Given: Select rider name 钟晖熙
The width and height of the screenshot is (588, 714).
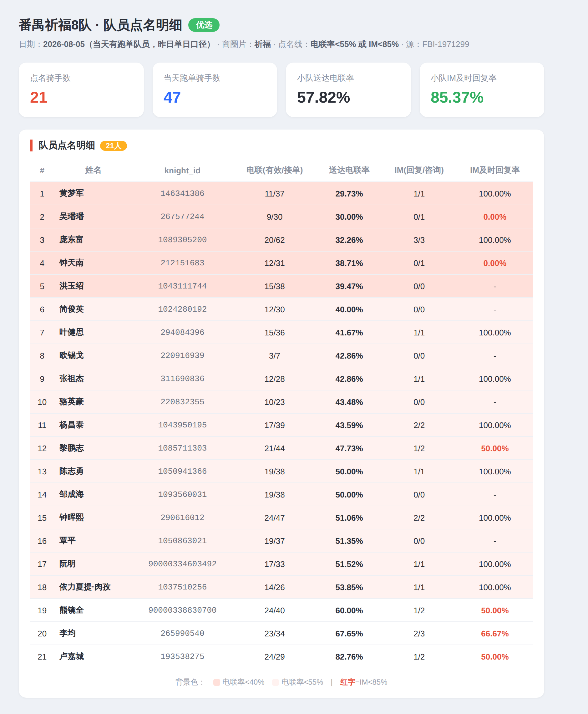Looking at the screenshot, I should coord(72,518).
